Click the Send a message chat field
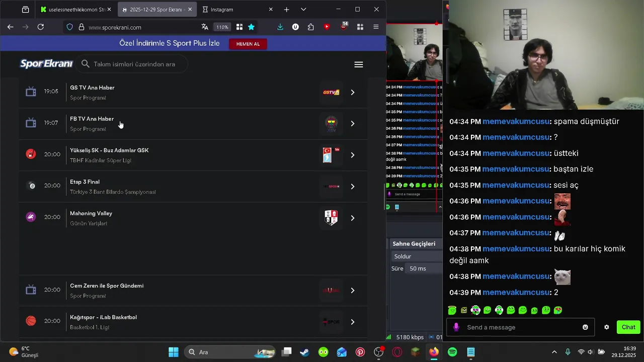 pyautogui.click(x=520, y=327)
